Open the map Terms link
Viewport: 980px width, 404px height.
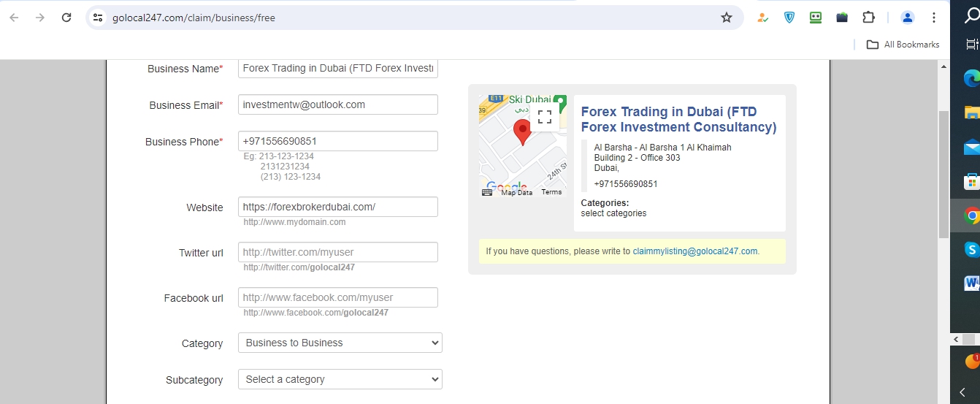tap(551, 192)
